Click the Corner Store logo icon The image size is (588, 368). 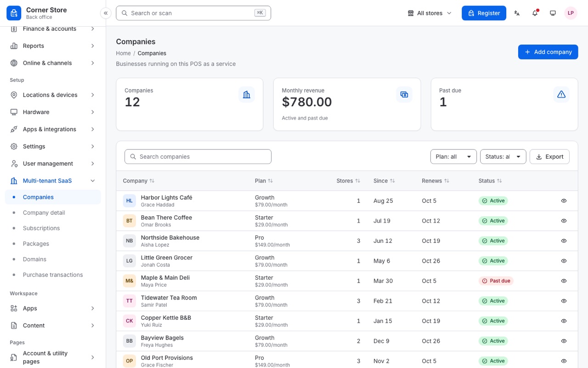click(14, 13)
